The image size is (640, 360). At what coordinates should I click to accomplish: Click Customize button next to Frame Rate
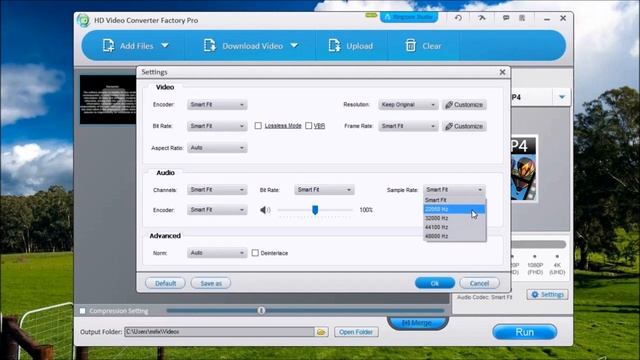pos(464,126)
